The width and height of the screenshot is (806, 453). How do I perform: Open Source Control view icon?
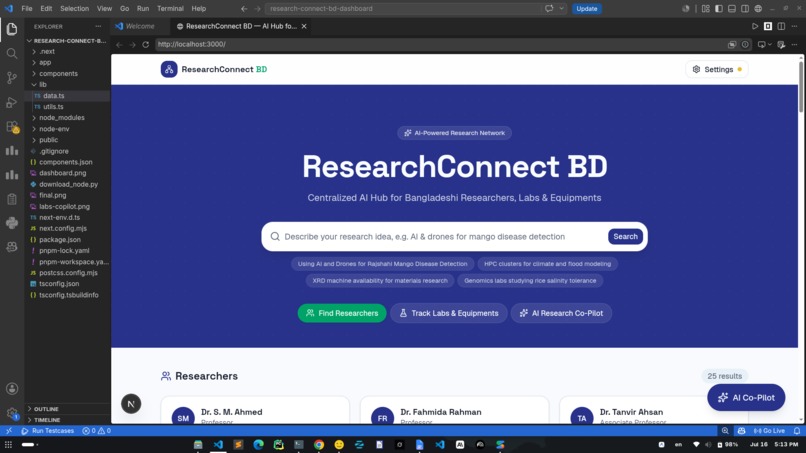click(x=11, y=78)
